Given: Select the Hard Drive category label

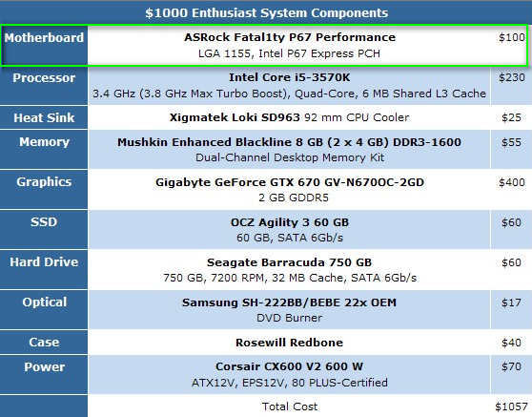Looking at the screenshot, I should point(44,262).
